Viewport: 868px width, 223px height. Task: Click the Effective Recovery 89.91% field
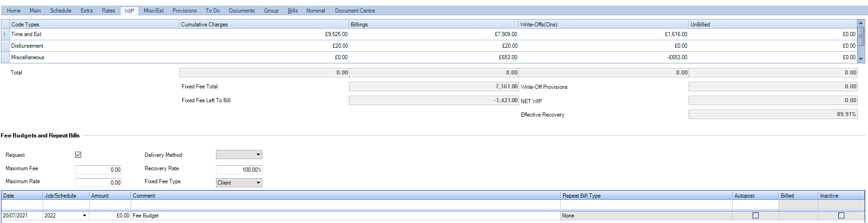coord(773,114)
